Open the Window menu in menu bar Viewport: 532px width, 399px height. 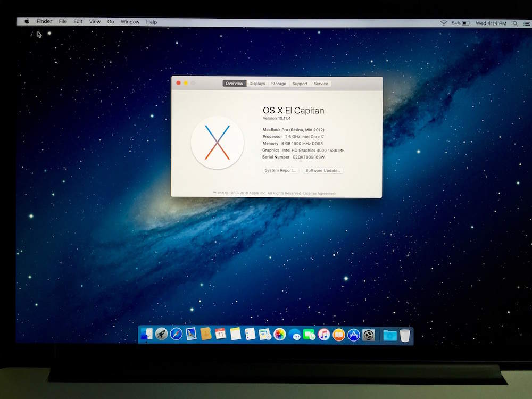click(130, 22)
